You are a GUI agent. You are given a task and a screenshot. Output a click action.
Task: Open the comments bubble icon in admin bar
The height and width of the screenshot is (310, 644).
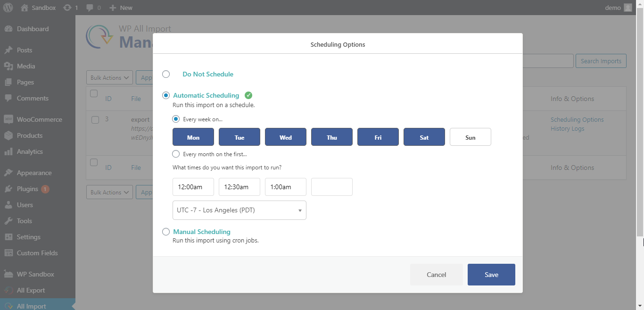[90, 8]
